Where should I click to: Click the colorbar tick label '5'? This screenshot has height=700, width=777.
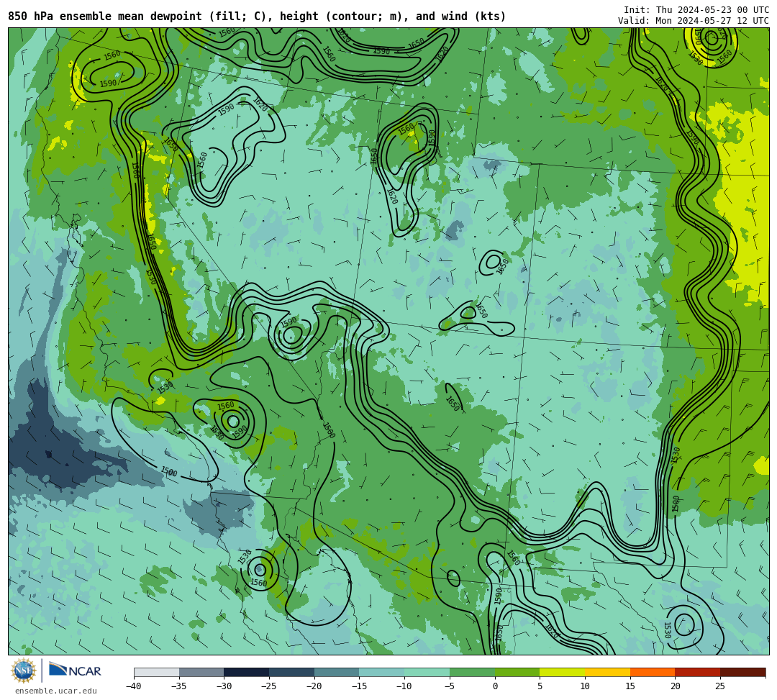(x=540, y=686)
